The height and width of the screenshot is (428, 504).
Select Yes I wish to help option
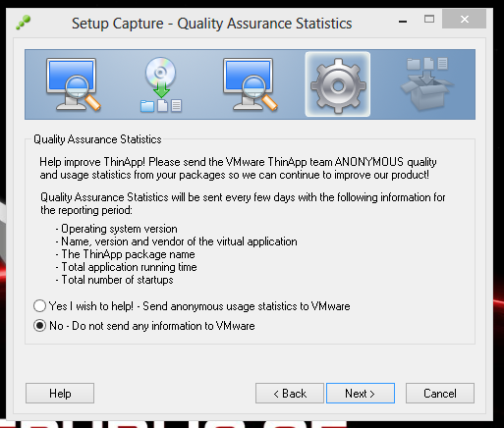pyautogui.click(x=192, y=306)
